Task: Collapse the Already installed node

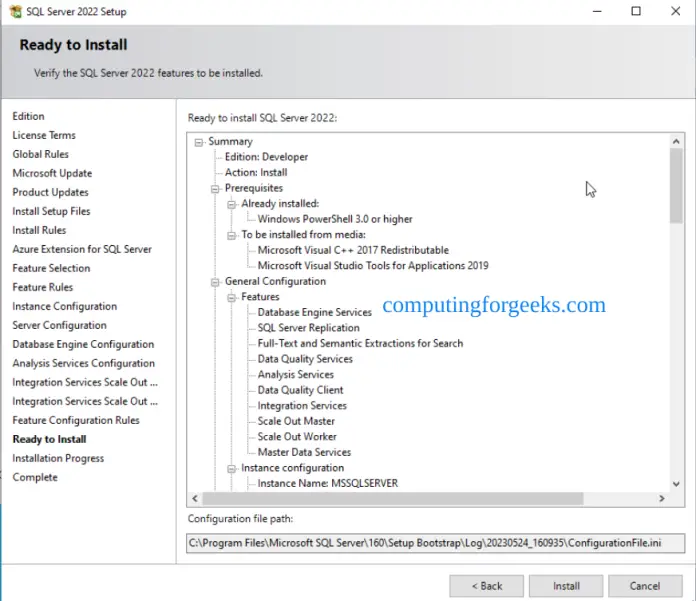Action: (x=231, y=204)
